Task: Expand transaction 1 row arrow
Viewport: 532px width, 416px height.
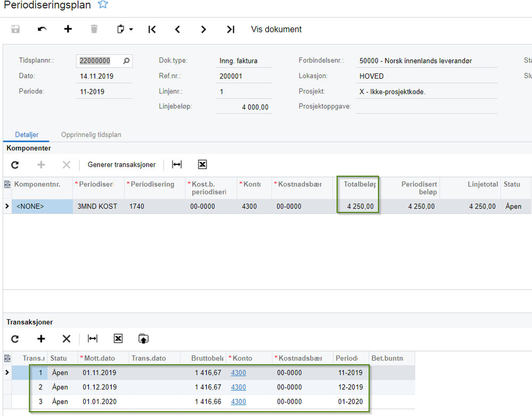Action: coord(7,372)
